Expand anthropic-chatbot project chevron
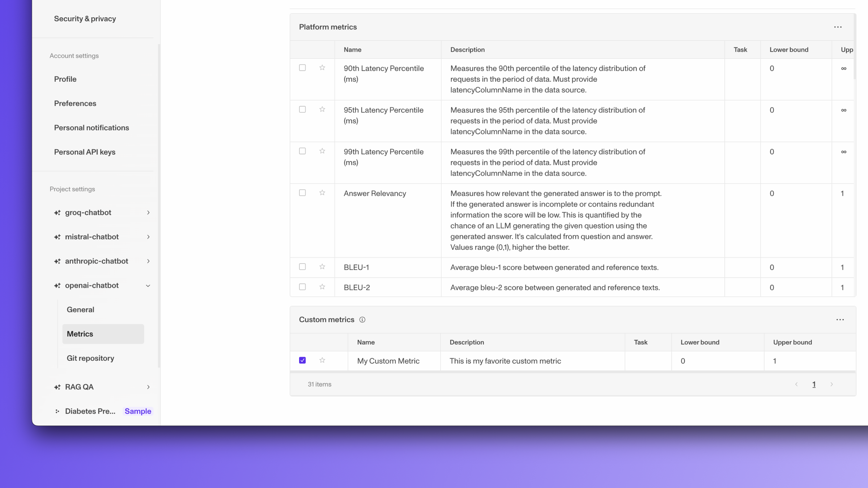The image size is (868, 488). 148,261
